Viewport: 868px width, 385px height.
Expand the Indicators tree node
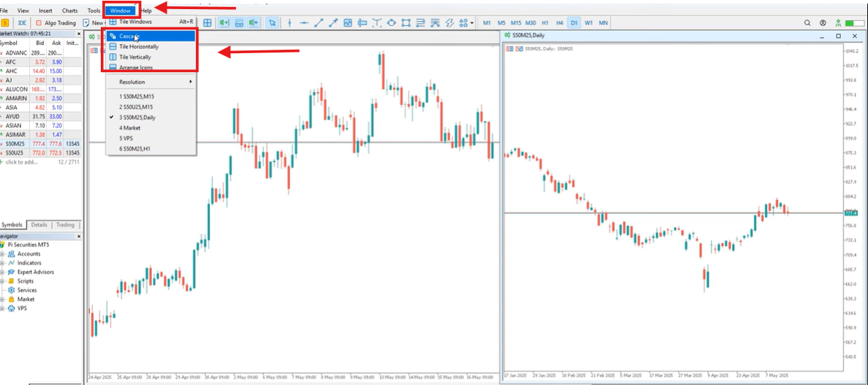2,263
